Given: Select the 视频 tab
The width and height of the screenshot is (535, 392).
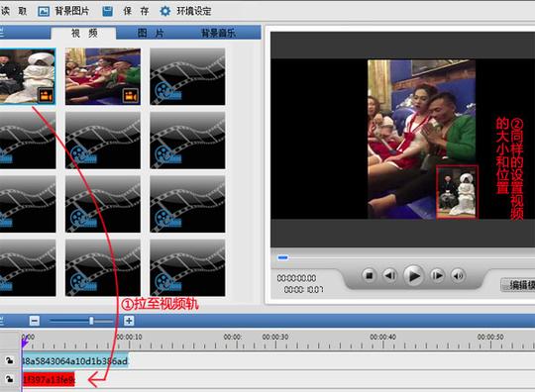Looking at the screenshot, I should pyautogui.click(x=84, y=33).
